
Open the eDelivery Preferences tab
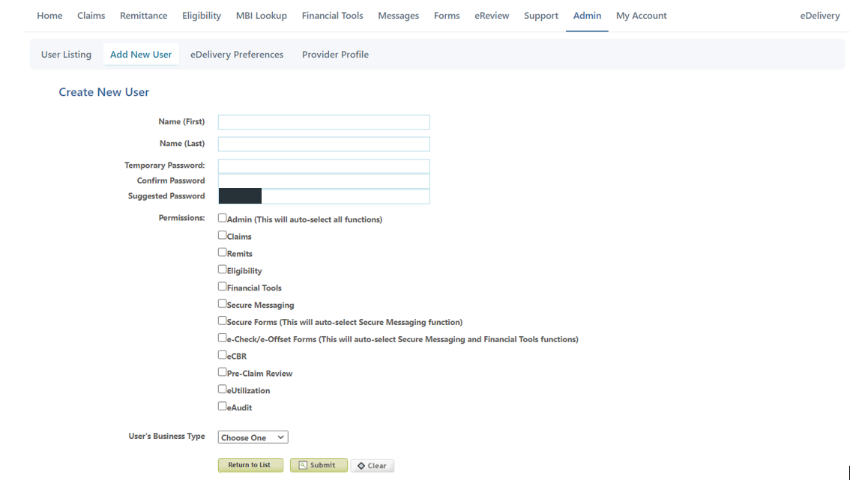click(237, 54)
